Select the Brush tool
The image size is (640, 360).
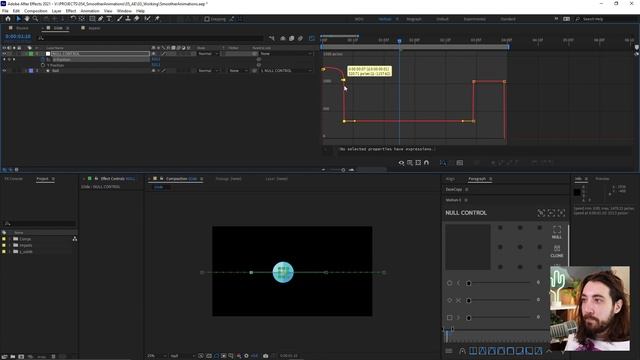coord(120,19)
